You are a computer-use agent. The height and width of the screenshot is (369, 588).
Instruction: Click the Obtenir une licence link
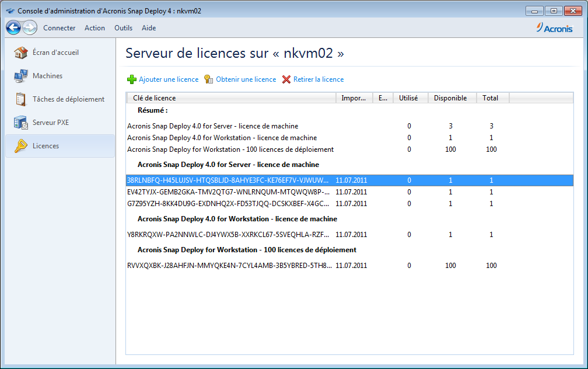pos(246,79)
